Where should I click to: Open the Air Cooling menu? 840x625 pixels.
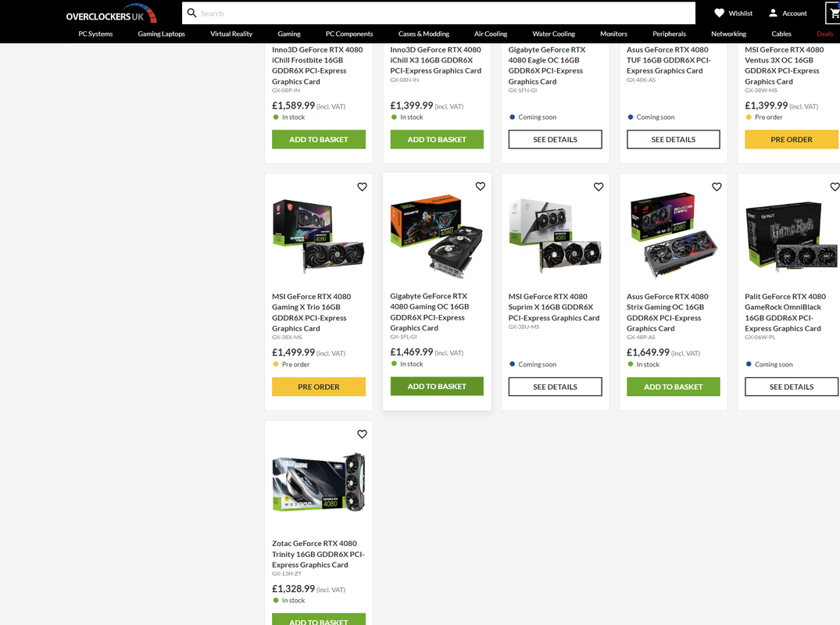[491, 34]
